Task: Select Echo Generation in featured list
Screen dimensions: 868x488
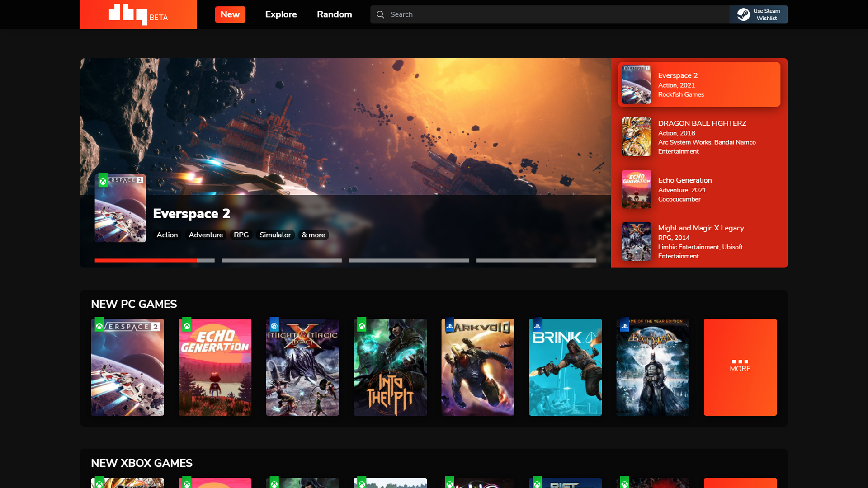Action: pyautogui.click(x=699, y=189)
